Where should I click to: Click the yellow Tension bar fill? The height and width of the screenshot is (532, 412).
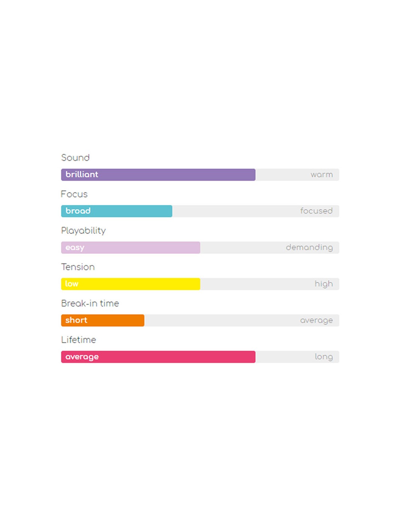pos(130,284)
